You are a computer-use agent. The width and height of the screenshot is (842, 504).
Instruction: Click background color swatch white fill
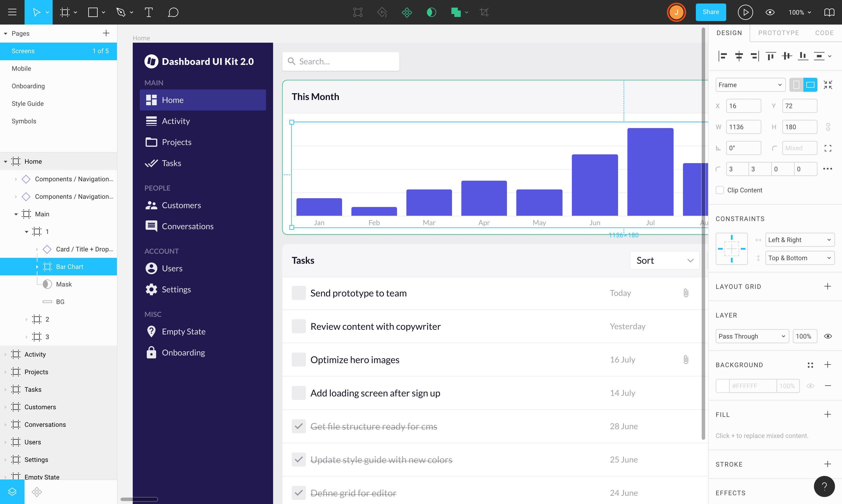pos(723,386)
